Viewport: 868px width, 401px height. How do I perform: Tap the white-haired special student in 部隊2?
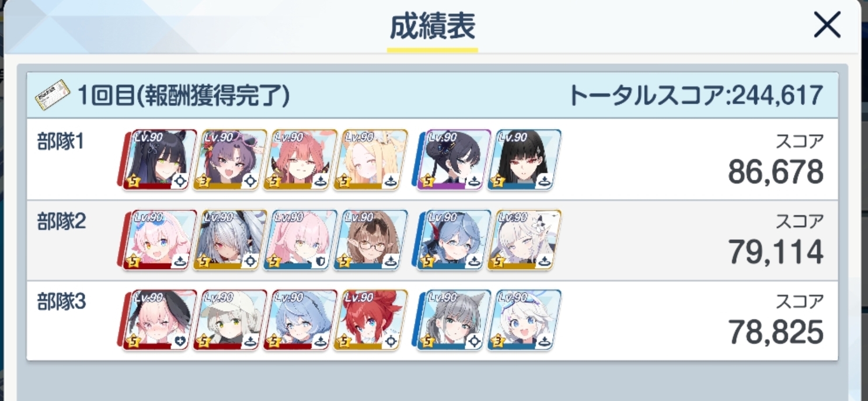(524, 240)
